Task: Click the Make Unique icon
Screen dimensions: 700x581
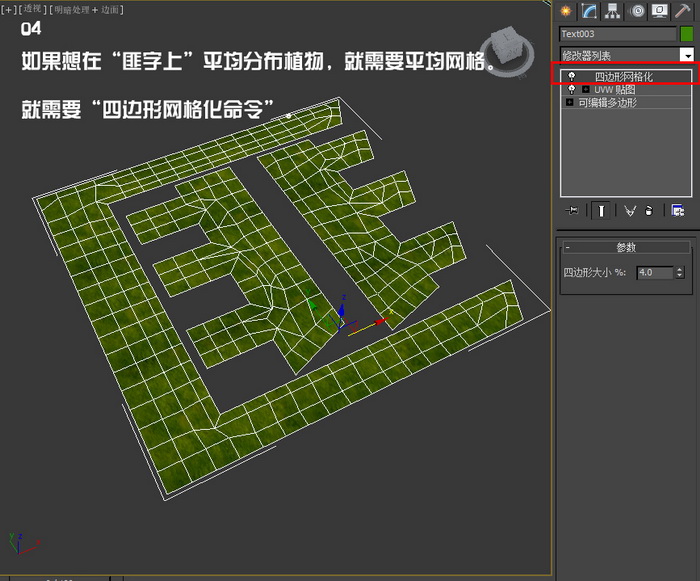Action: click(630, 210)
